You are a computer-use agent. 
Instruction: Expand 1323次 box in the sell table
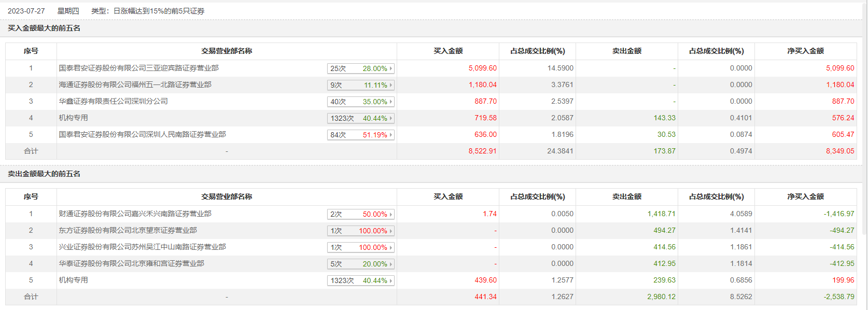(x=361, y=280)
